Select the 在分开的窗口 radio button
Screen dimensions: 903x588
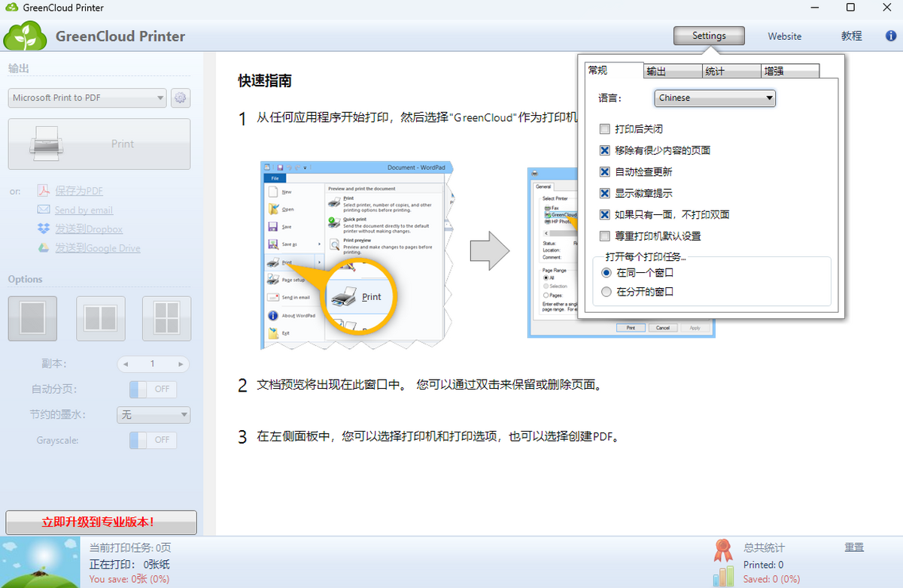[x=607, y=292]
